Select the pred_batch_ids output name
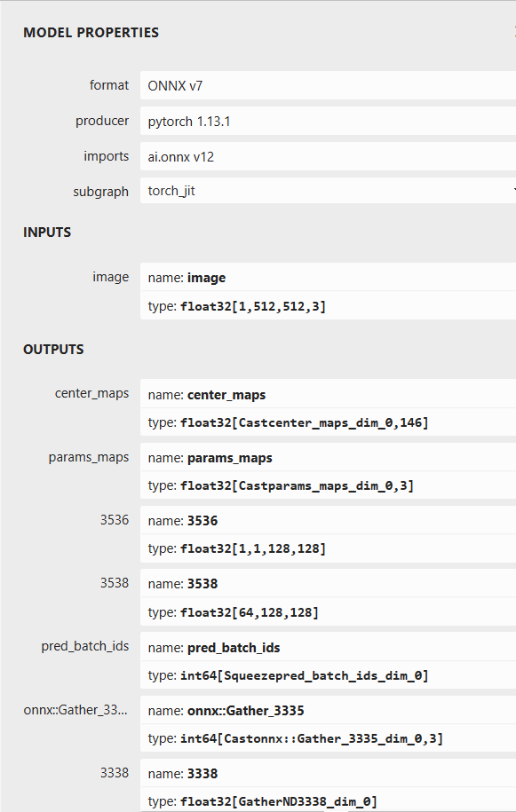Image resolution: width=516 pixels, height=812 pixels. (266, 647)
